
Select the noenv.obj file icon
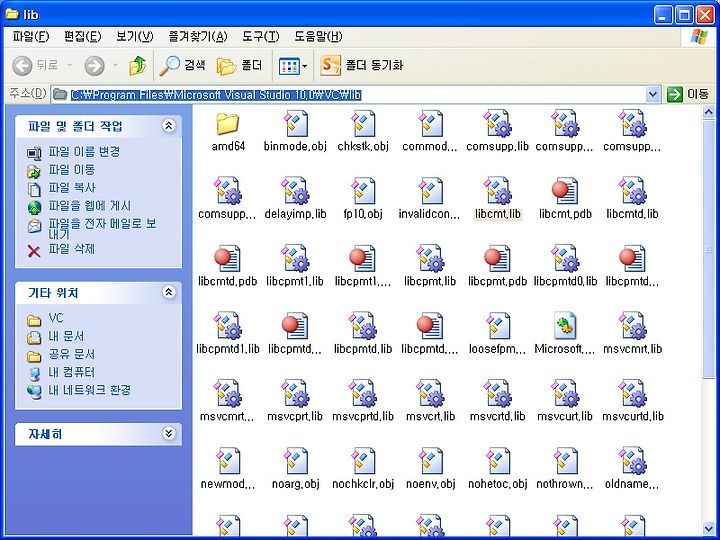pyautogui.click(x=430, y=461)
